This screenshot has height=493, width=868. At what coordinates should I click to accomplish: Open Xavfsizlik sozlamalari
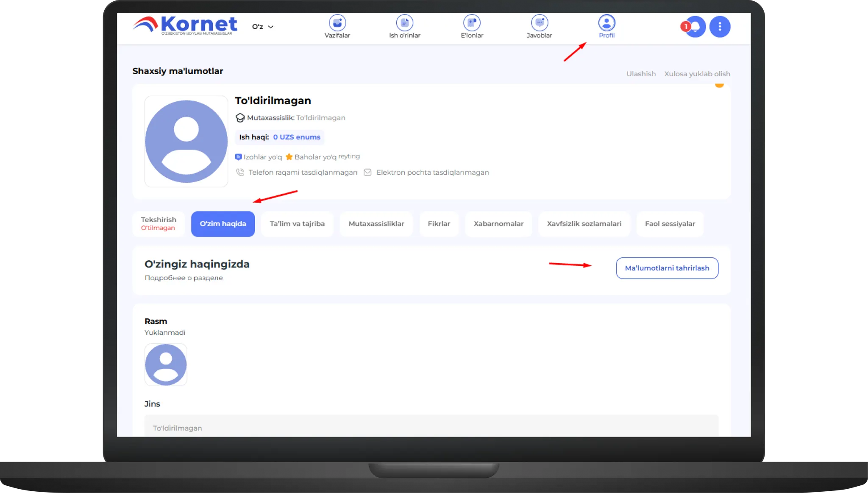[584, 224]
